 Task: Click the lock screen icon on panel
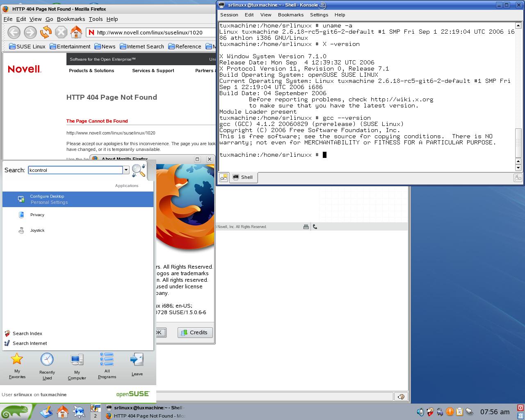coord(520,415)
